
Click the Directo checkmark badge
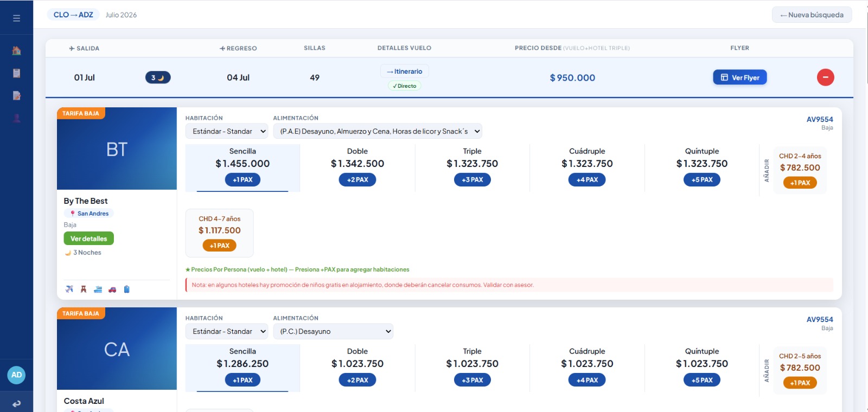405,86
